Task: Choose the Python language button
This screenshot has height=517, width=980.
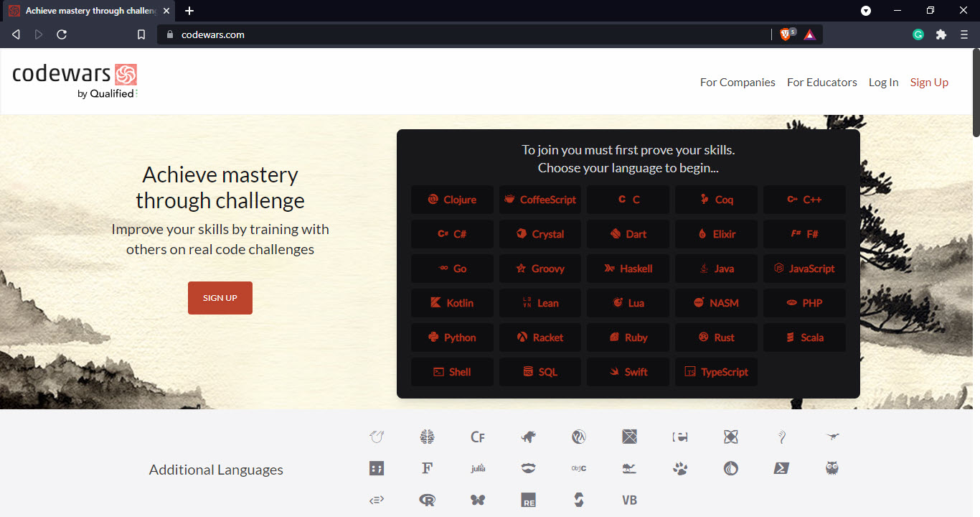Action: click(452, 337)
